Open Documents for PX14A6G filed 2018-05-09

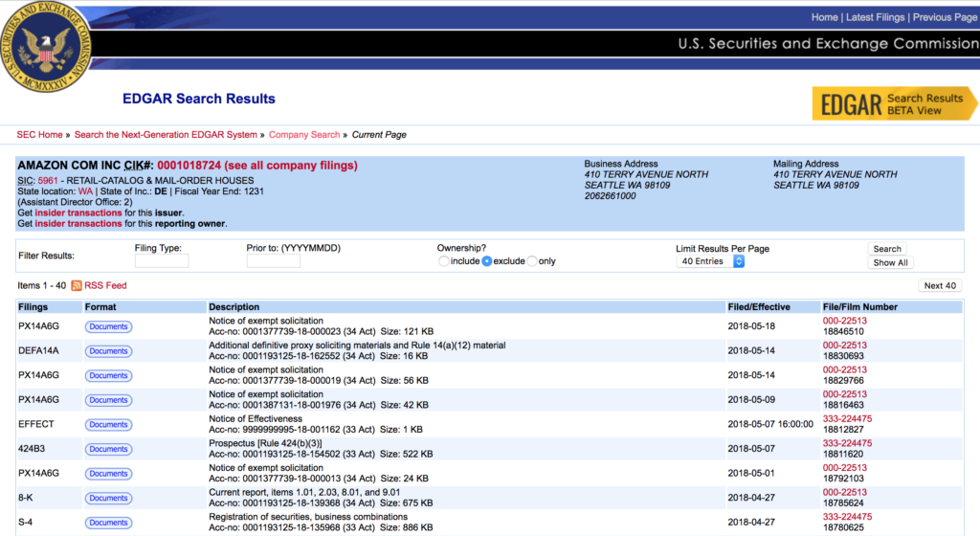(108, 400)
